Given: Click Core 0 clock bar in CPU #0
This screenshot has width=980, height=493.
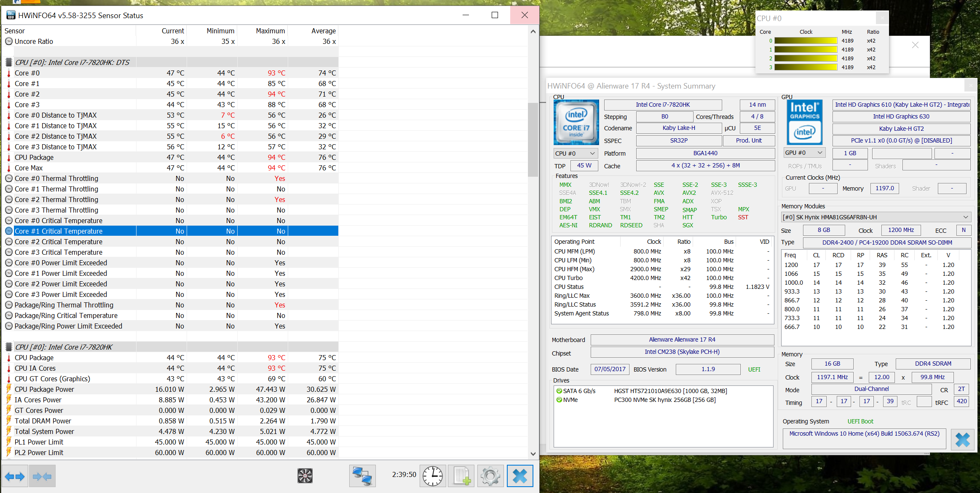Looking at the screenshot, I should (x=806, y=41).
